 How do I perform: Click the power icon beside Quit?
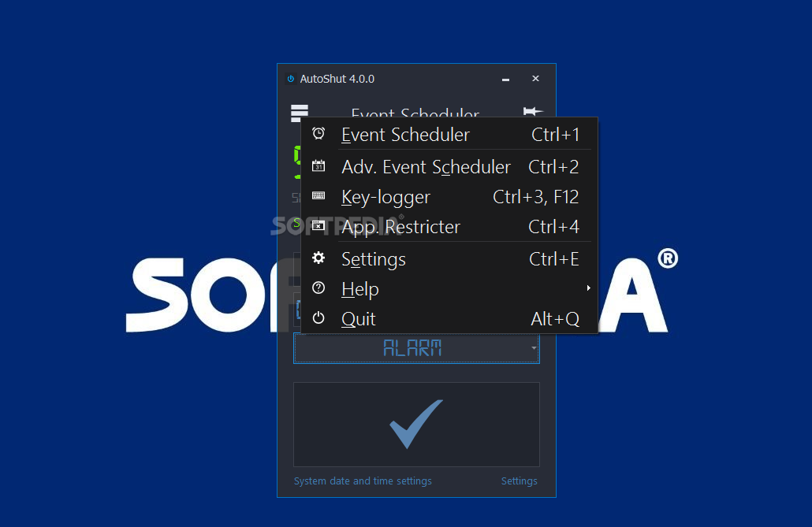pos(318,318)
